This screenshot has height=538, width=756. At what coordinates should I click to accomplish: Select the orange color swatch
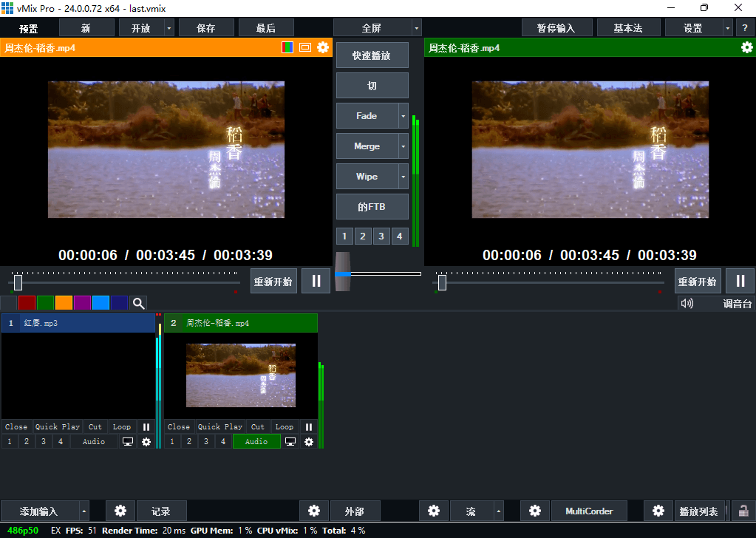tap(64, 303)
